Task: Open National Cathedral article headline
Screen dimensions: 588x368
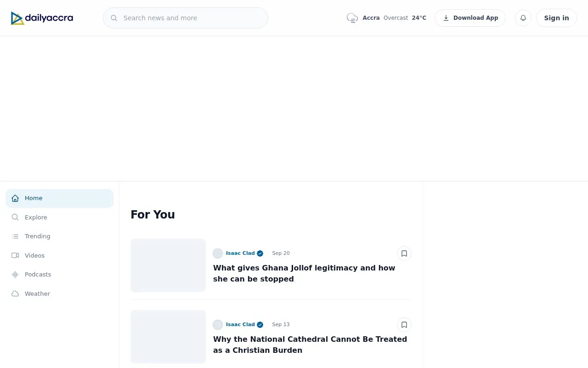Action: tap(310, 345)
